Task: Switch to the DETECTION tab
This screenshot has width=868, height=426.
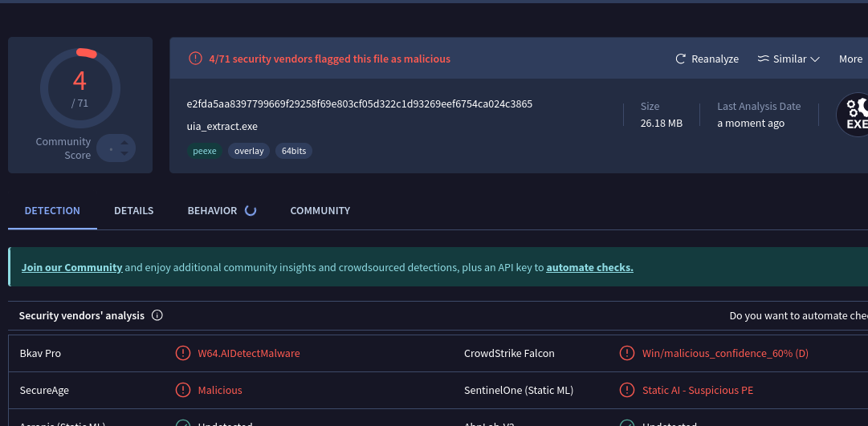Action: point(52,211)
